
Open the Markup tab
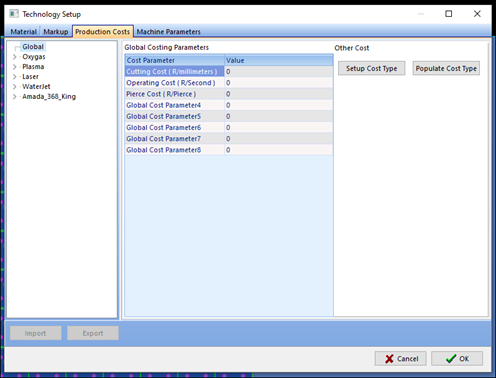[56, 32]
